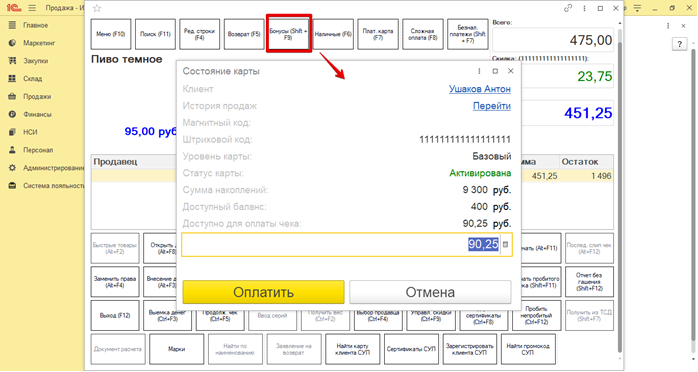
Task: Click the yellow Оплатить button
Action: click(x=264, y=292)
